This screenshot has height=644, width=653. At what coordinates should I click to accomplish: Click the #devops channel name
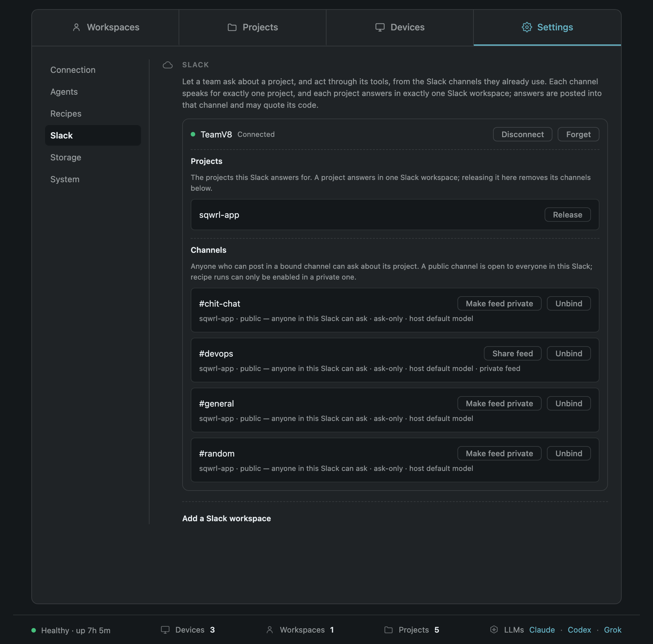216,354
